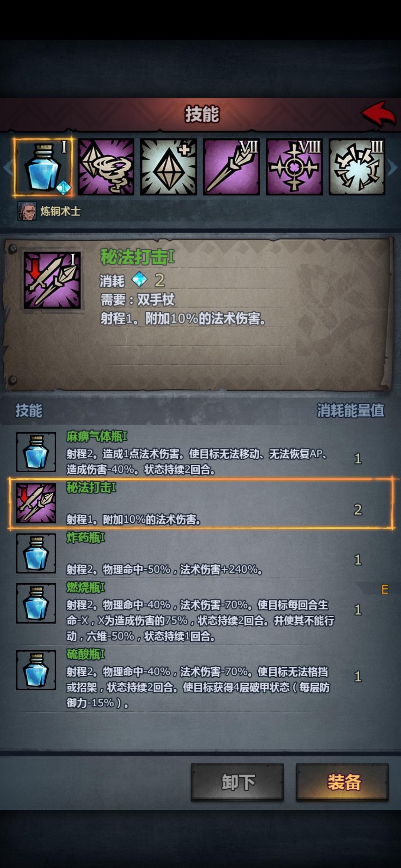The height and width of the screenshot is (868, 401).
Task: Click the 卸下 button
Action: pyautogui.click(x=238, y=782)
